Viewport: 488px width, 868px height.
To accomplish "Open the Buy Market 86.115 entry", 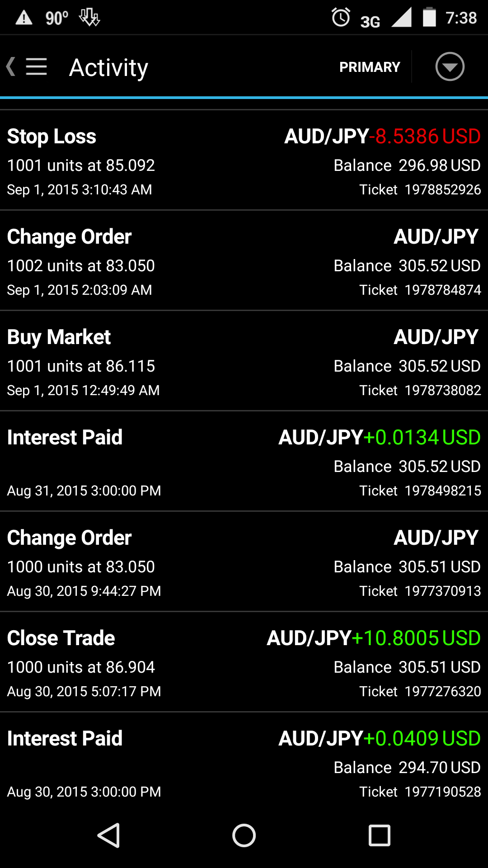I will 244,361.
